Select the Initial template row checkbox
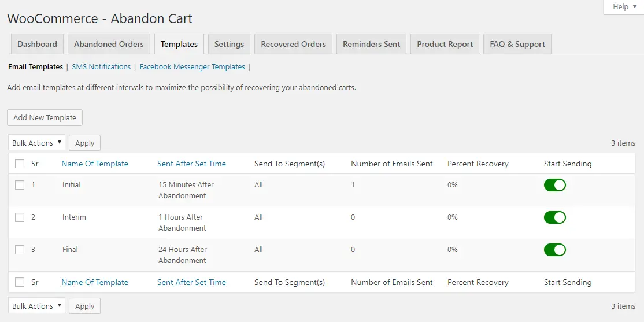The width and height of the screenshot is (644, 322). click(x=20, y=185)
